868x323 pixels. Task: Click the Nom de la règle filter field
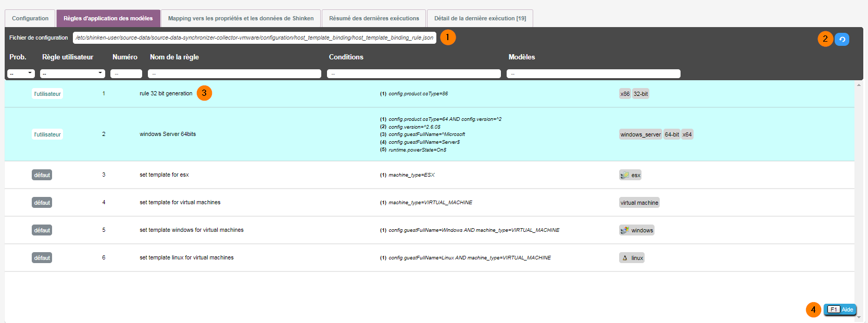point(234,74)
